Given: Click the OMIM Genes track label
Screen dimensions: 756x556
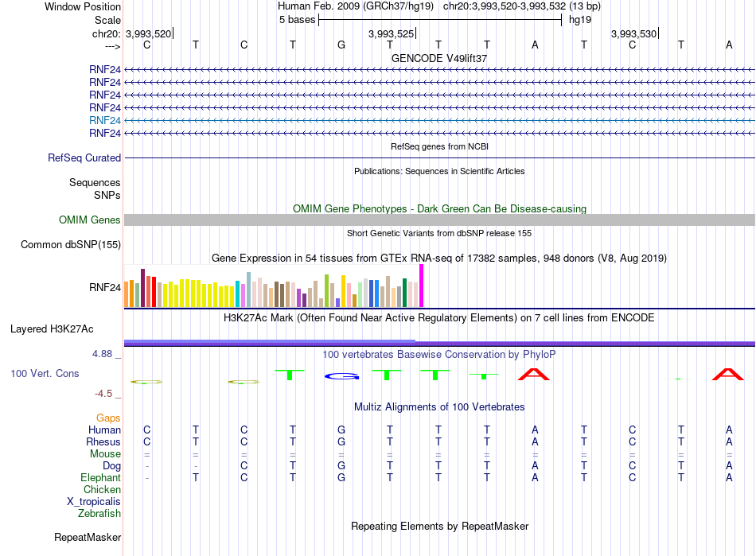Looking at the screenshot, I should (90, 220).
